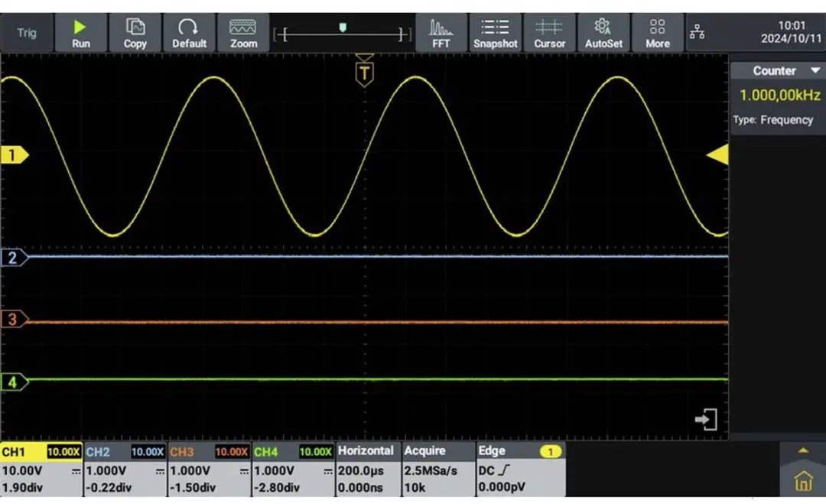This screenshot has height=504, width=826.
Task: Tap the DC rising edge slope indicator
Action: [x=495, y=470]
